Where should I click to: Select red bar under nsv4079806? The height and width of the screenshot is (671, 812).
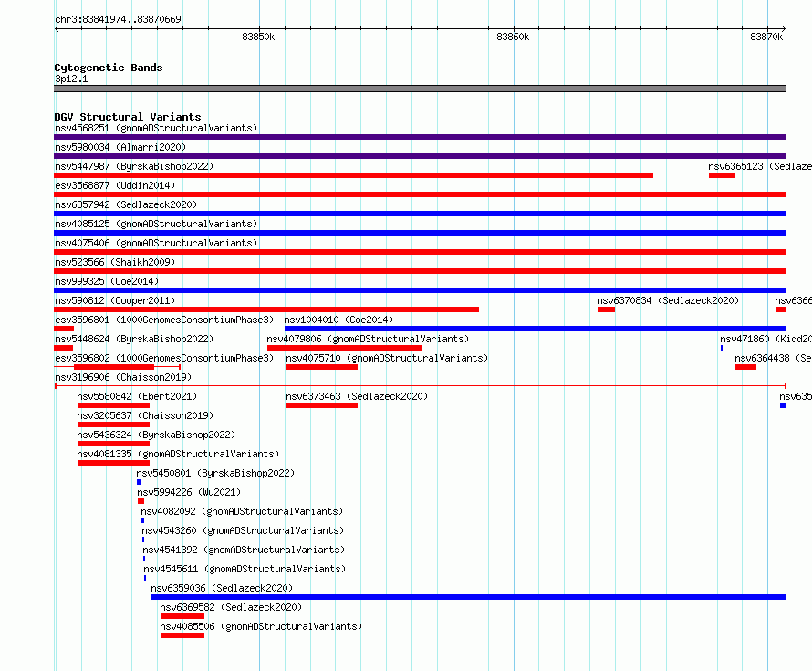344,348
